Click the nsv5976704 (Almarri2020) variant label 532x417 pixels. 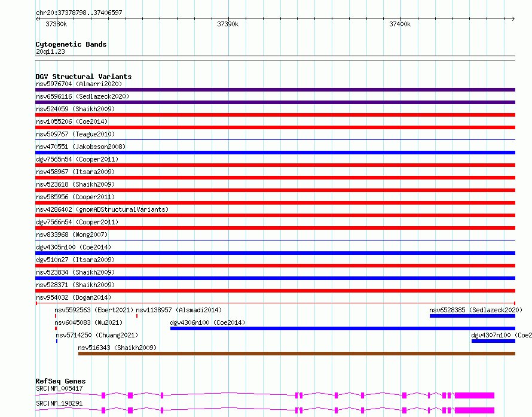(x=79, y=84)
